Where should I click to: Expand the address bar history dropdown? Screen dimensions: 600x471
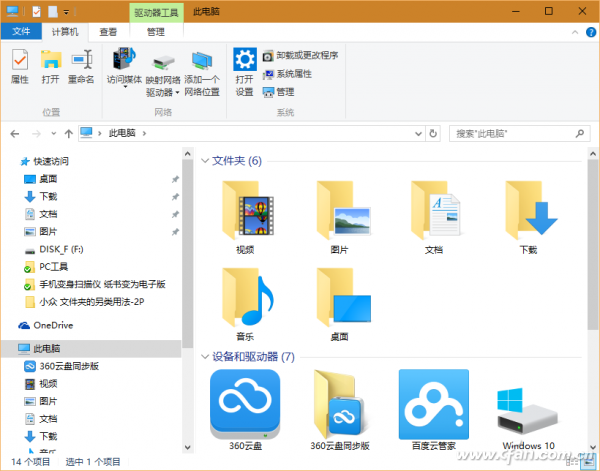point(418,134)
